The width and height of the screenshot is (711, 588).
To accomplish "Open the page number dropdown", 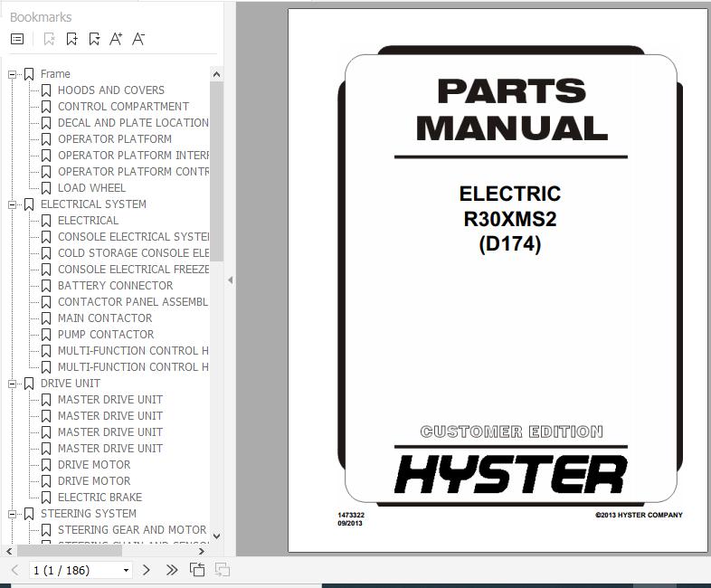I will [x=126, y=570].
